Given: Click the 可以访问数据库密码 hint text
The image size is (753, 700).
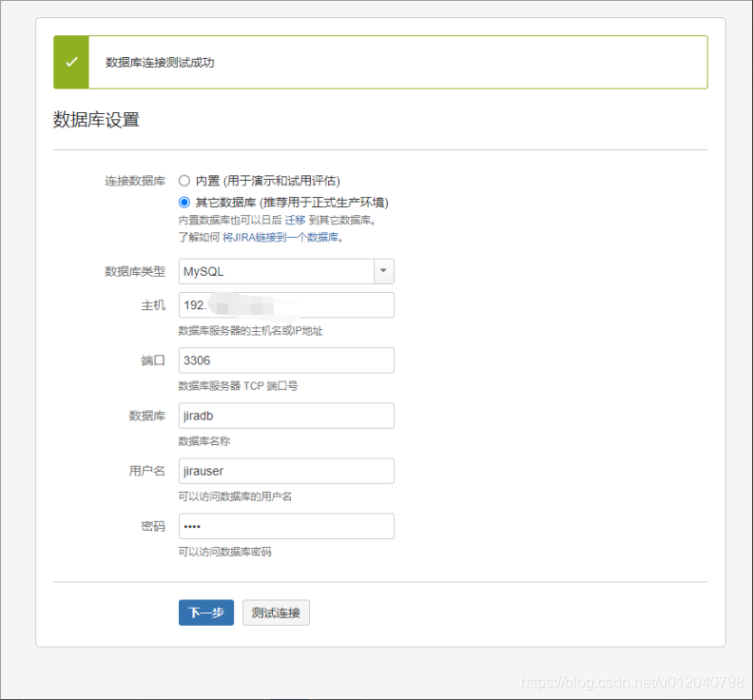Looking at the screenshot, I should 224,552.
